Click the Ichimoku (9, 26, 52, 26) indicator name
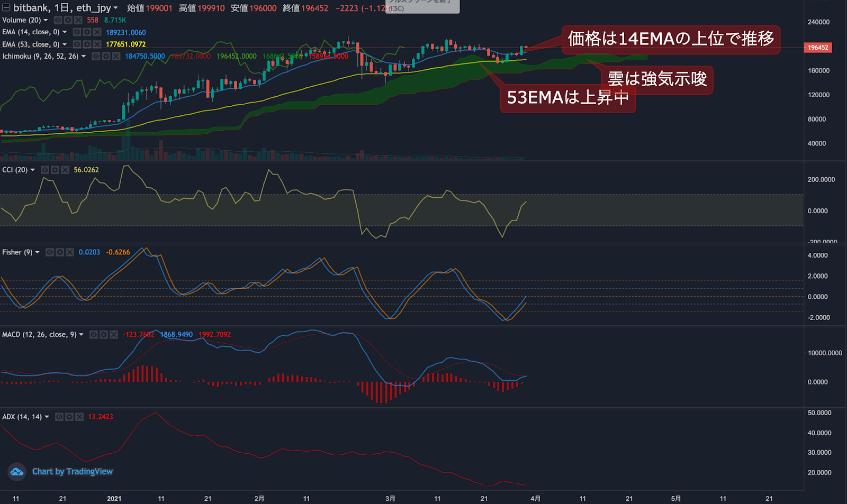The width and height of the screenshot is (847, 504). 40,56
